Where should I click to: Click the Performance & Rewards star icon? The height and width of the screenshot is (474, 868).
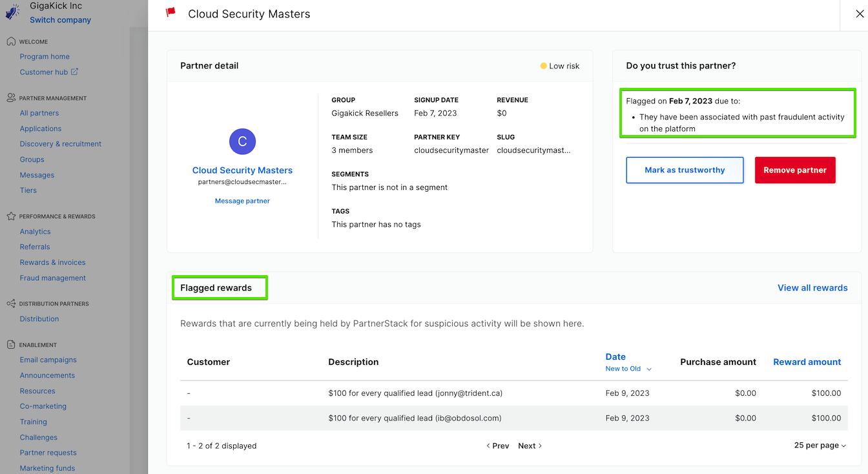(10, 216)
